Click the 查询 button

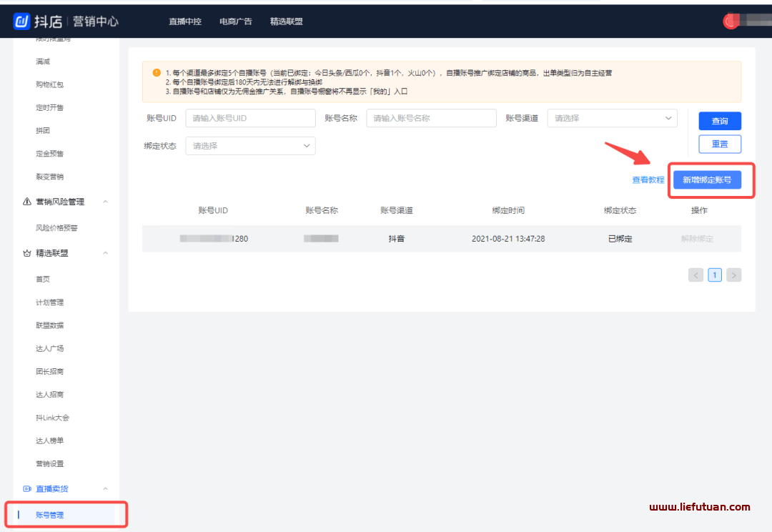coord(720,121)
